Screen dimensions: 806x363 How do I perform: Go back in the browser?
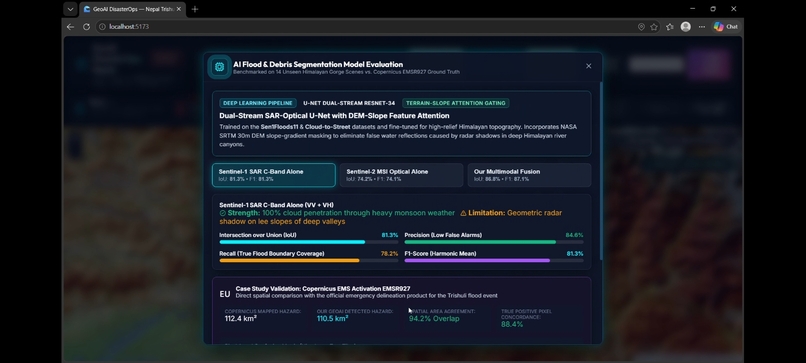click(x=70, y=27)
